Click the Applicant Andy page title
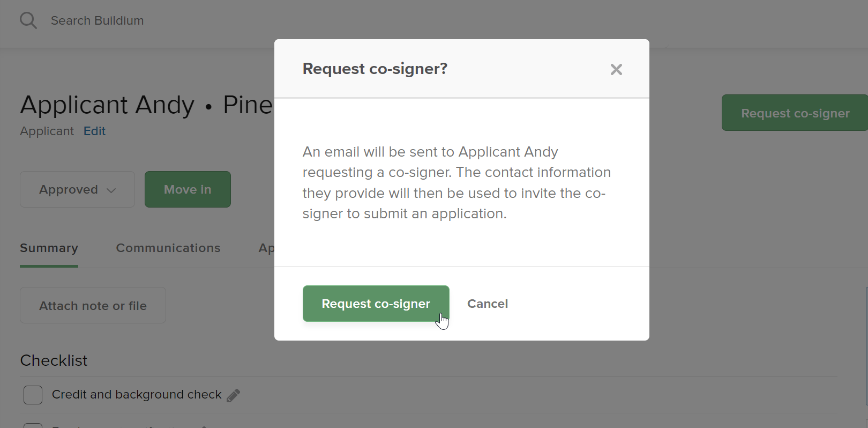The width and height of the screenshot is (868, 428). tap(107, 105)
